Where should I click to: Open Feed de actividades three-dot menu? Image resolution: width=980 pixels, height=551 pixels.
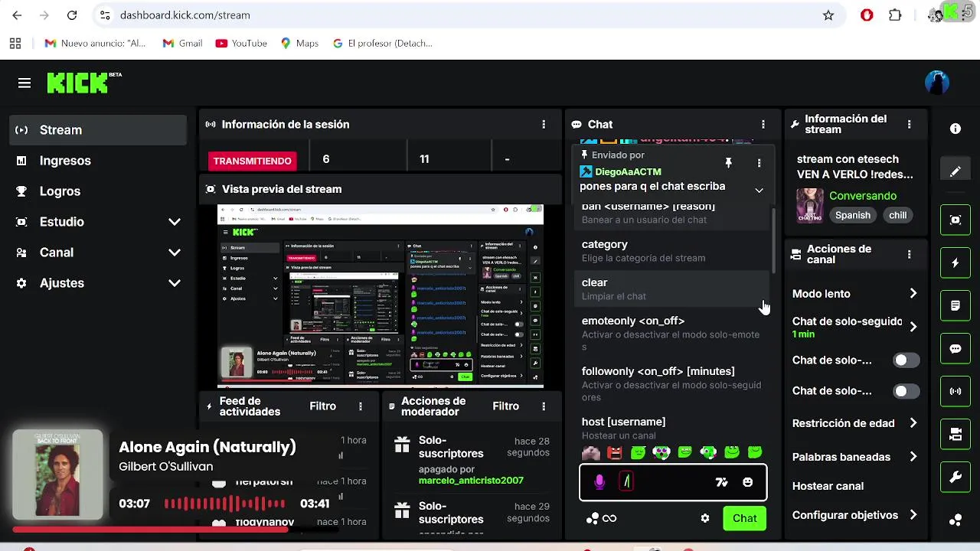pos(361,406)
